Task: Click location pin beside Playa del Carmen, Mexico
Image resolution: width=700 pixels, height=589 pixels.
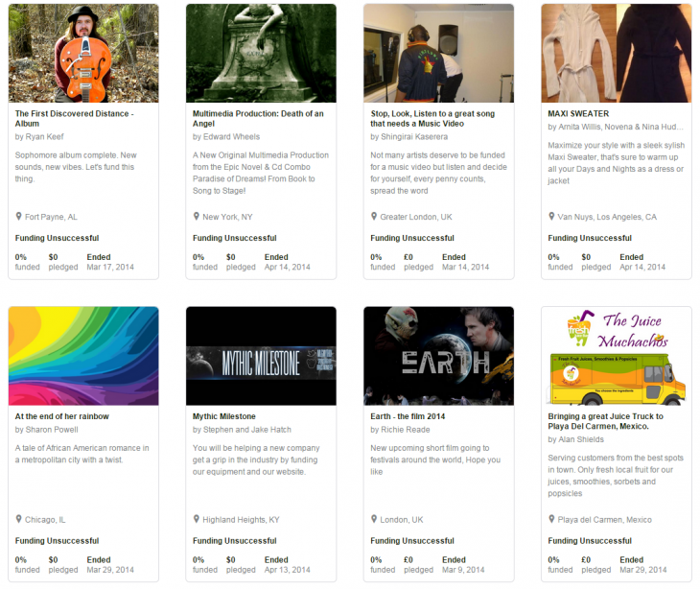Action: pos(551,519)
